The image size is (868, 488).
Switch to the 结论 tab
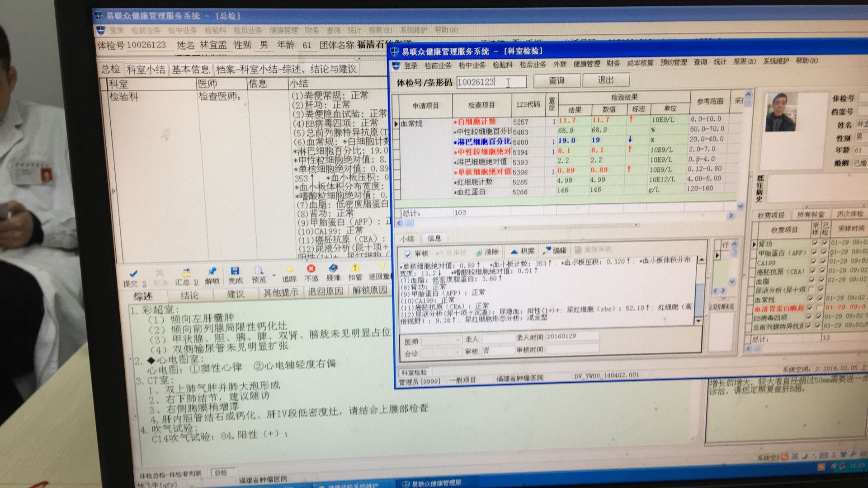(x=189, y=296)
